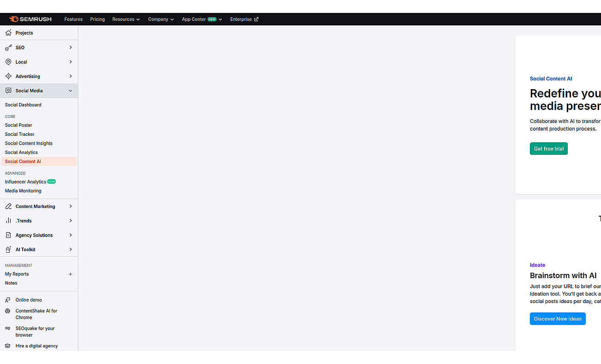Open Media Monitoring
The height and width of the screenshot is (364, 601).
[23, 191]
